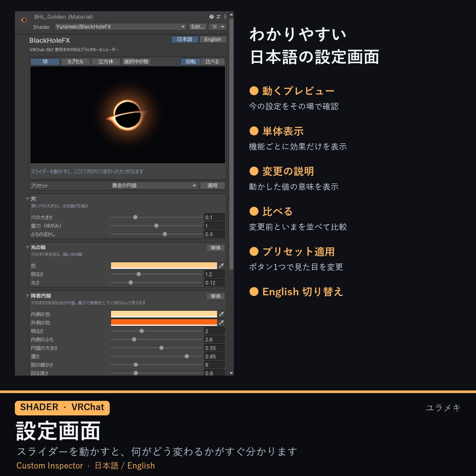Click the SHADER · VRChat orange badge
Image resolution: width=476 pixels, height=476 pixels.
[62, 407]
